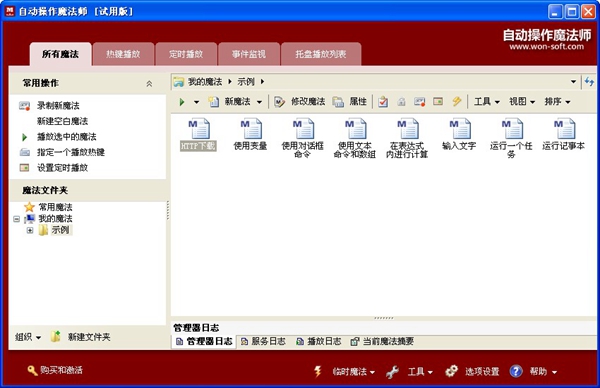Click the lightning bolt hotkey toolbar icon
The height and width of the screenshot is (388, 600).
click(x=457, y=101)
